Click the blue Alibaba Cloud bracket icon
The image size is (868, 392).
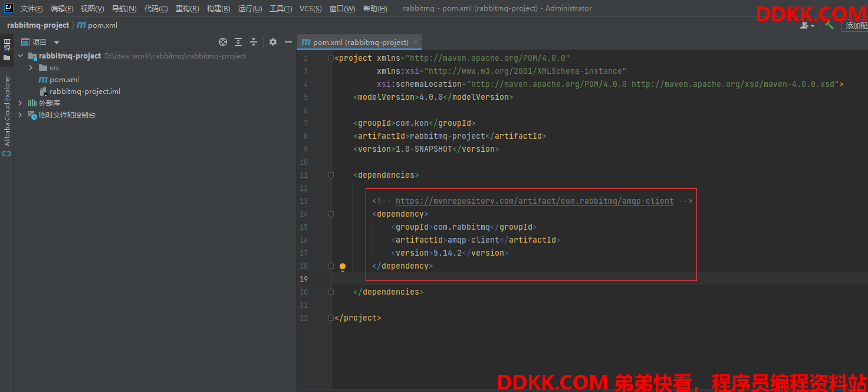click(7, 153)
